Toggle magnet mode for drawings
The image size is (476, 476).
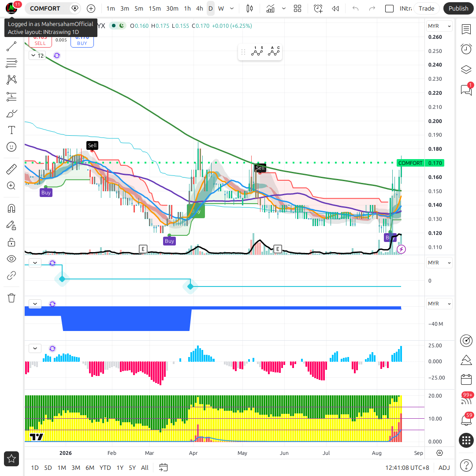click(x=11, y=208)
